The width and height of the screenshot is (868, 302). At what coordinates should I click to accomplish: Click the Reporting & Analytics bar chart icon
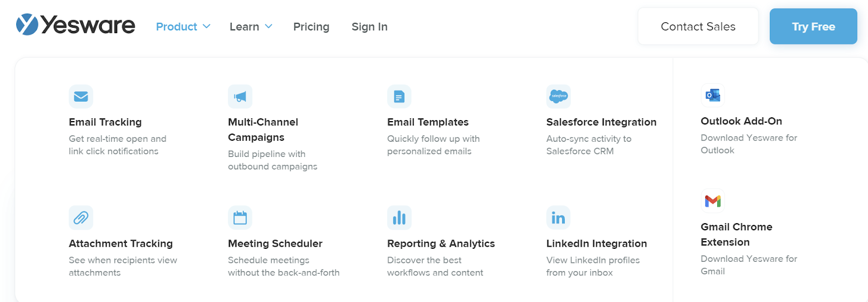coord(399,218)
